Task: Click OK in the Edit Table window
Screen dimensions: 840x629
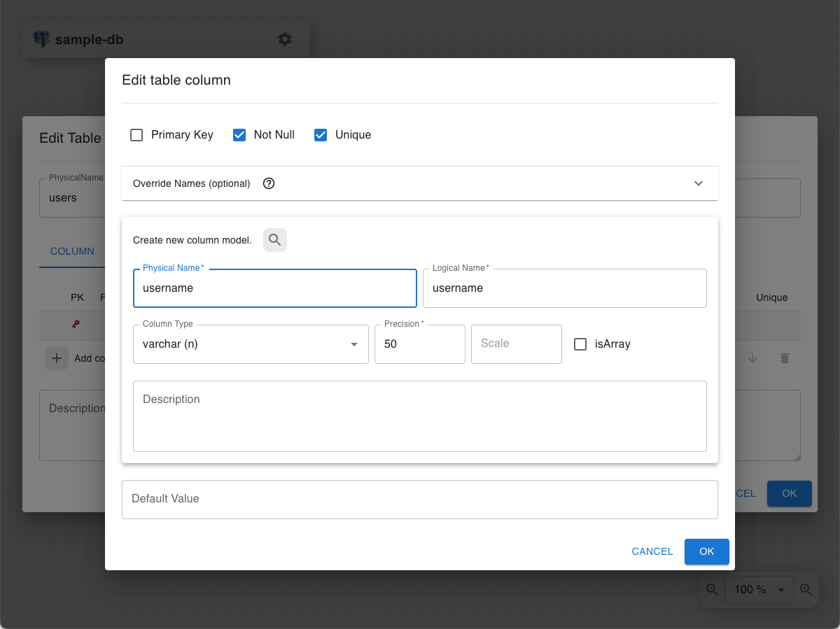Action: [x=790, y=493]
